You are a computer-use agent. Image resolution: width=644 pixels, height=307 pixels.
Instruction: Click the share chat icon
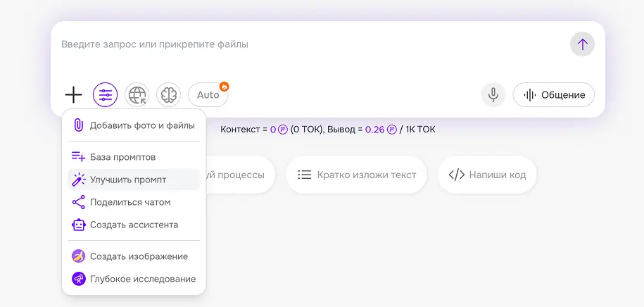(x=78, y=202)
